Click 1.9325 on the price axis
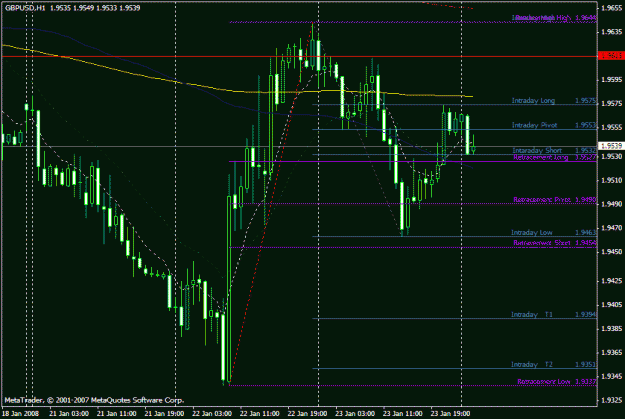This screenshot has height=419, width=625. click(x=613, y=400)
